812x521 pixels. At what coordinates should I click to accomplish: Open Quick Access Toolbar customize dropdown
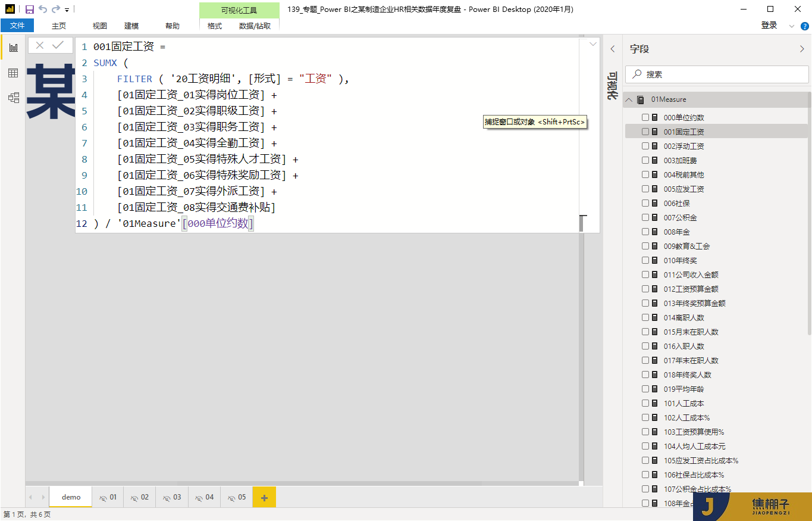click(x=67, y=10)
